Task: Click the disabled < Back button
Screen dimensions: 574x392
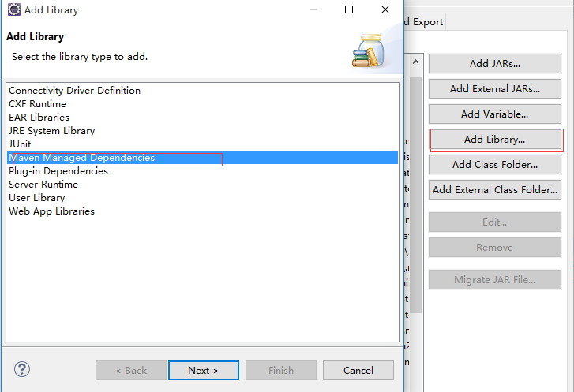Action: click(x=131, y=371)
